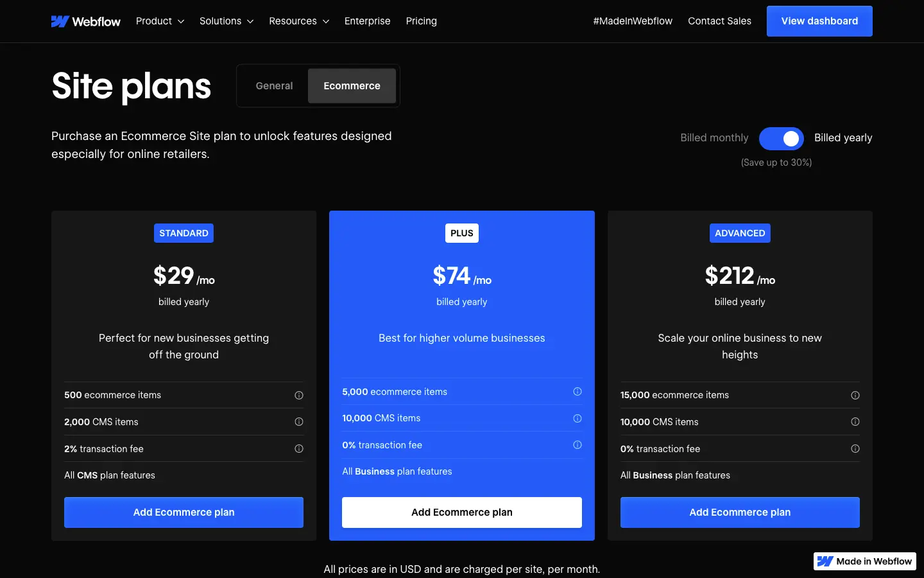Screen dimensions: 924x578
Task: Expand the Resources dropdown menu
Action: coord(299,21)
